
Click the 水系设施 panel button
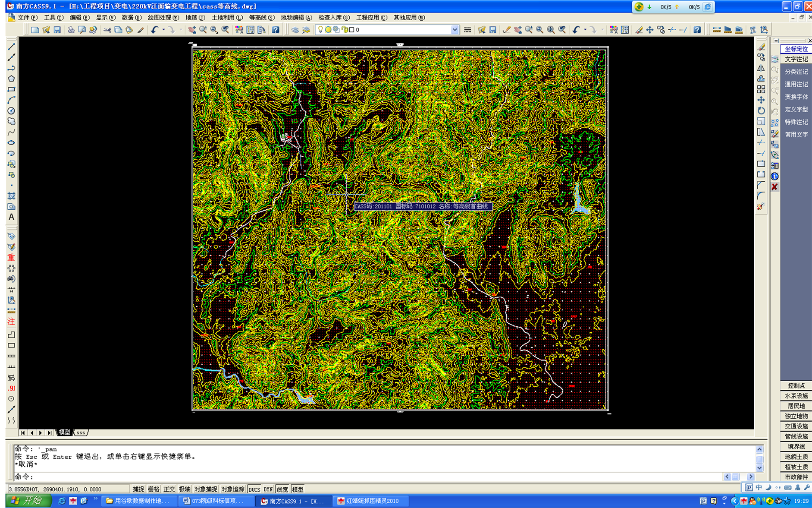pos(796,396)
